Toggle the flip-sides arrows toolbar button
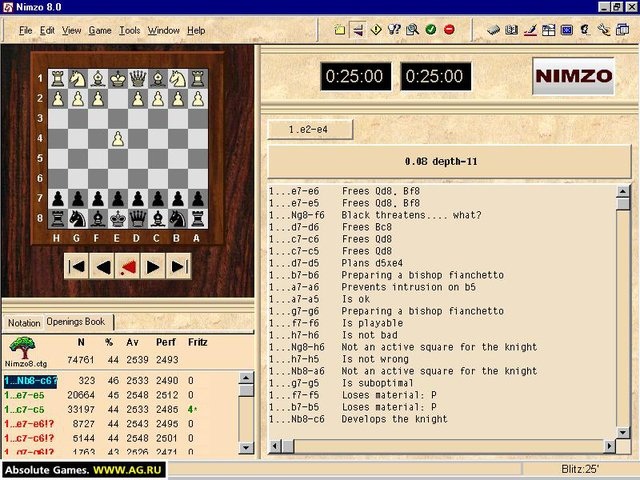The height and width of the screenshot is (480, 640). 358,29
